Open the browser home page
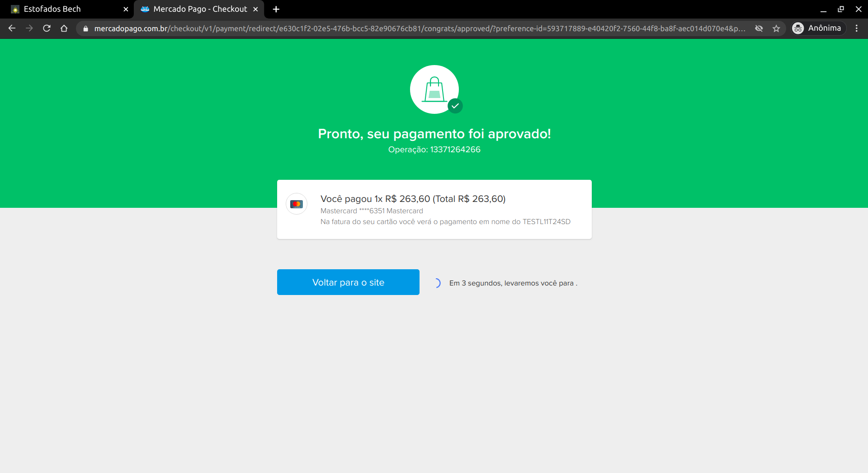This screenshot has height=473, width=868. (x=64, y=28)
